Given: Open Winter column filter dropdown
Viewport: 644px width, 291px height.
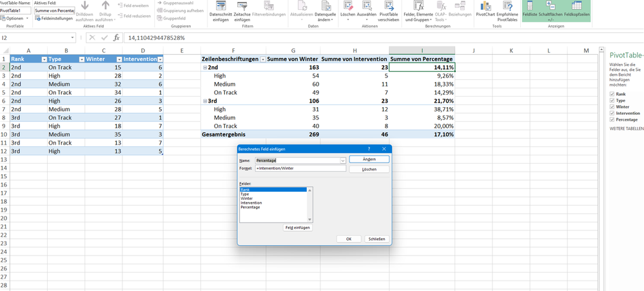Looking at the screenshot, I should [x=119, y=59].
